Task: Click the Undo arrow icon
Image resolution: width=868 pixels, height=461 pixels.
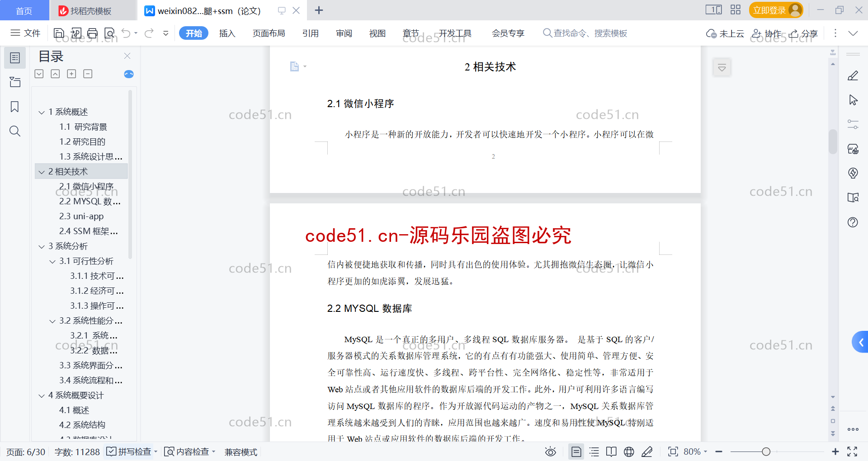Action: 126,33
